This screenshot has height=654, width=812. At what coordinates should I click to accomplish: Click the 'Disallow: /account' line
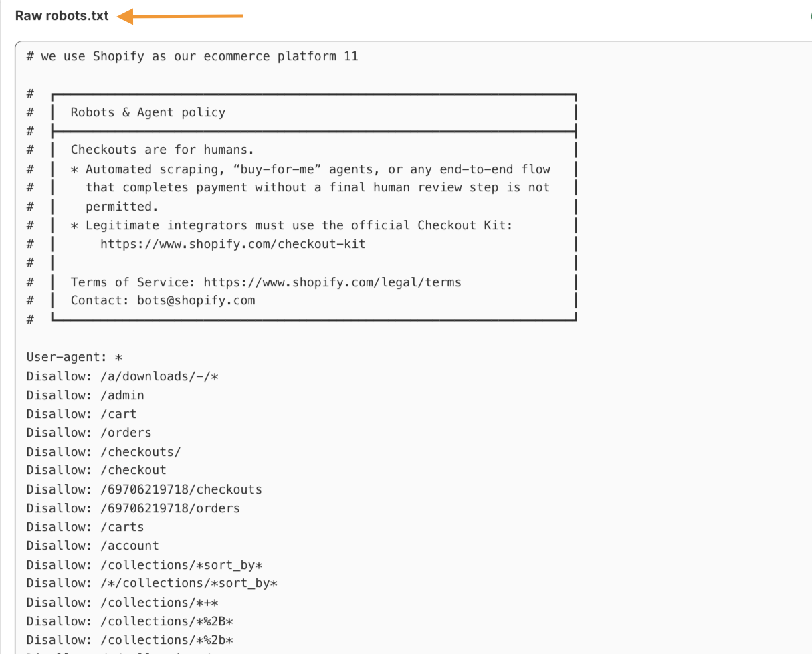tap(93, 546)
